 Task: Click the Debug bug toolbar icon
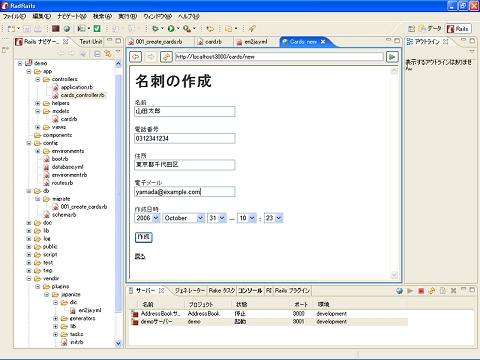pos(155,29)
